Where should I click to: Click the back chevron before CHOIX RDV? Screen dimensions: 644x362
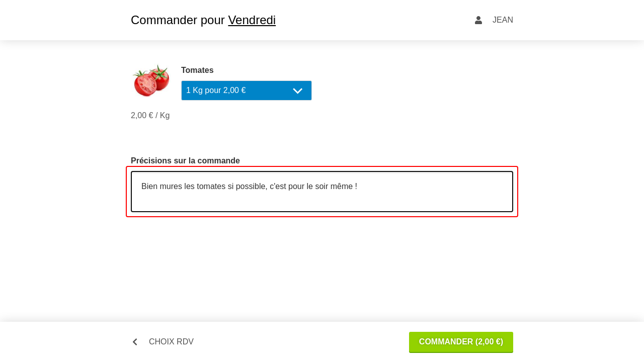[x=135, y=342]
